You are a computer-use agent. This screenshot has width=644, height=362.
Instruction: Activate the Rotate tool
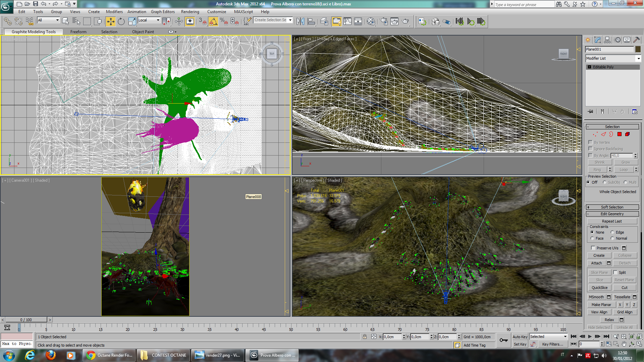click(x=121, y=21)
